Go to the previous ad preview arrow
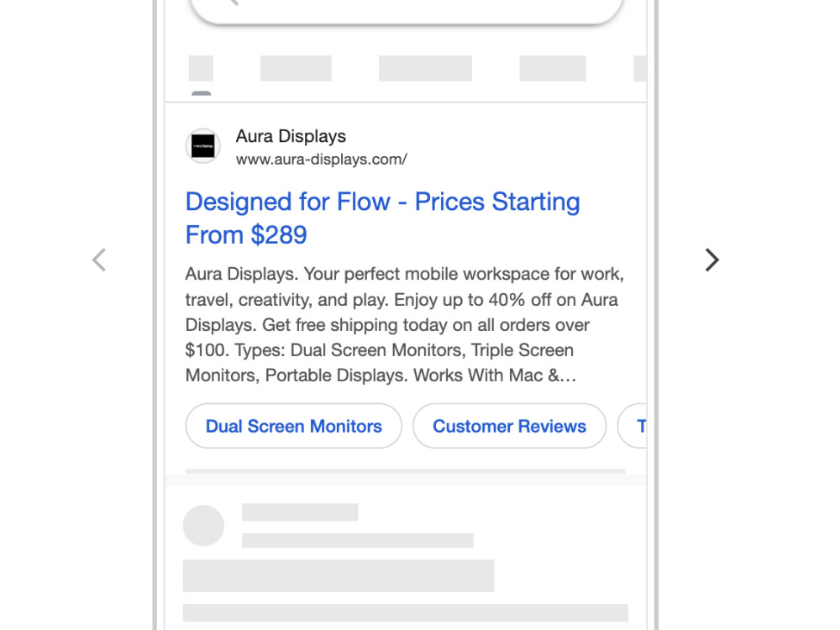The height and width of the screenshot is (630, 840). (99, 260)
